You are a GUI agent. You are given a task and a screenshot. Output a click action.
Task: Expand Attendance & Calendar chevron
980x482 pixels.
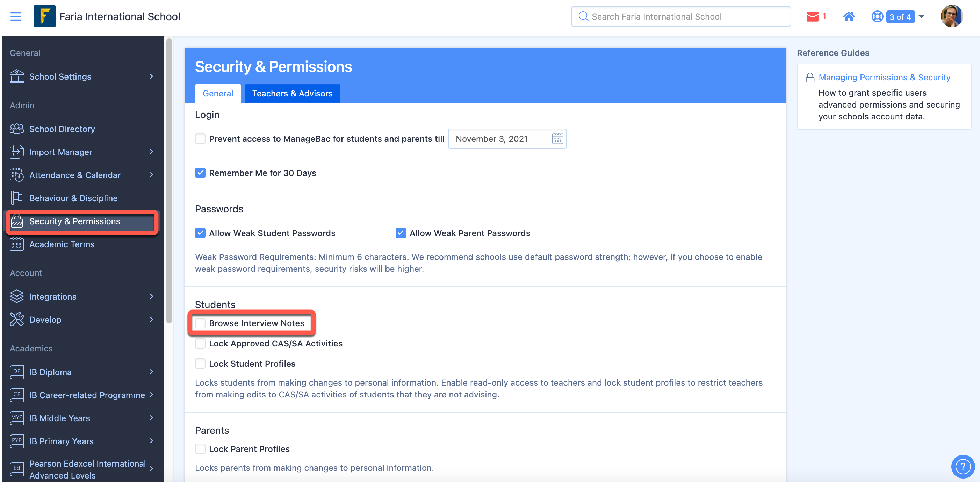(151, 175)
